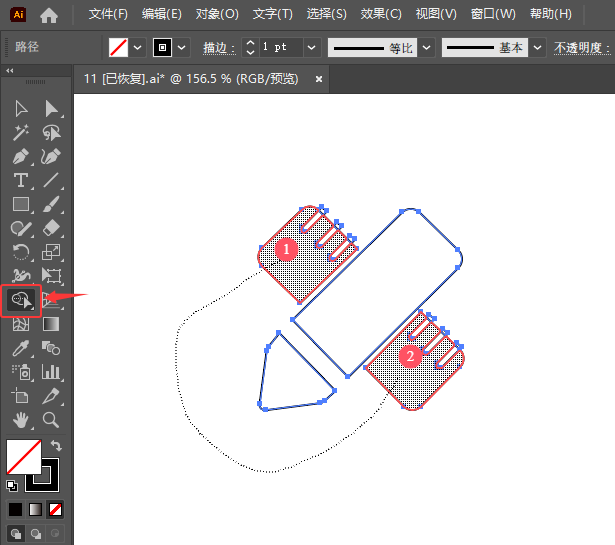Select the Magic Wand tool

point(20,133)
